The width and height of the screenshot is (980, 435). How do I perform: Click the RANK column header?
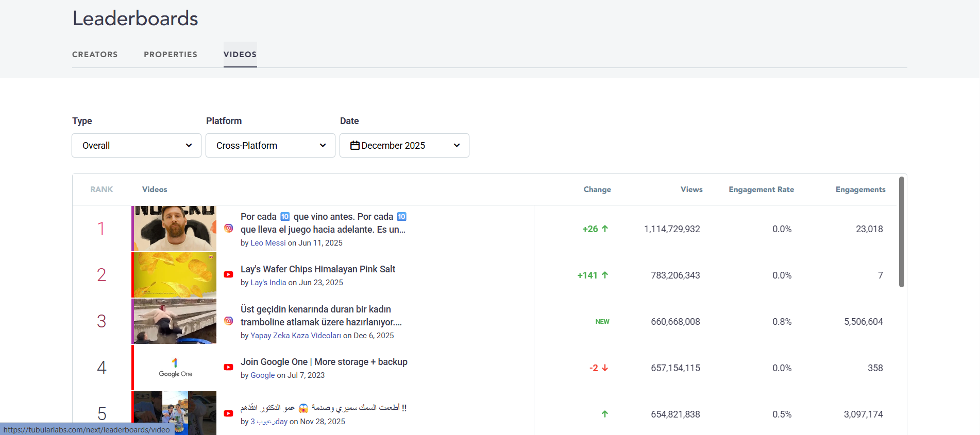point(102,189)
